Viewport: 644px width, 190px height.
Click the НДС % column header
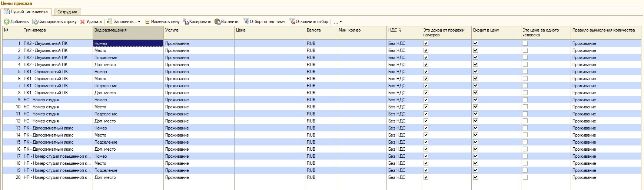click(x=404, y=33)
